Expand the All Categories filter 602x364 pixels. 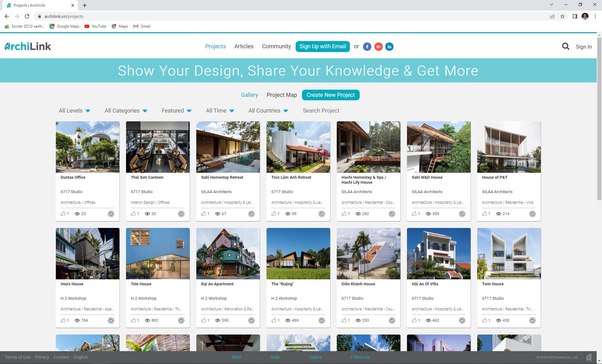(126, 111)
